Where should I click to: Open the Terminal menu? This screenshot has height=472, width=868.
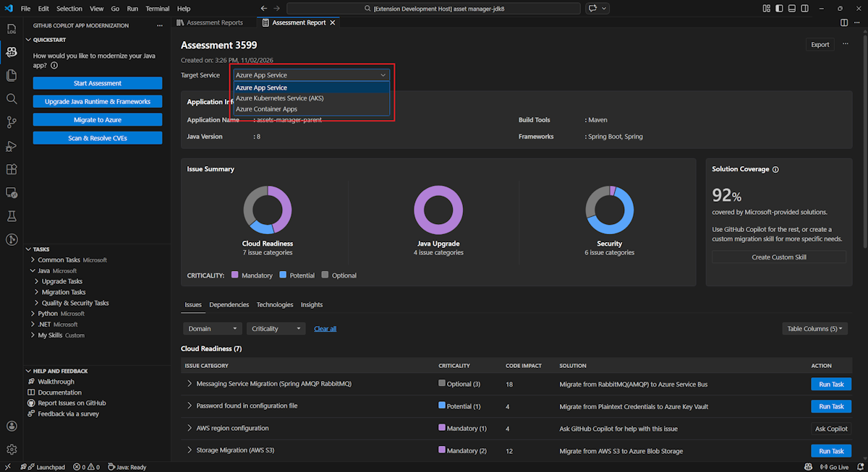point(157,9)
